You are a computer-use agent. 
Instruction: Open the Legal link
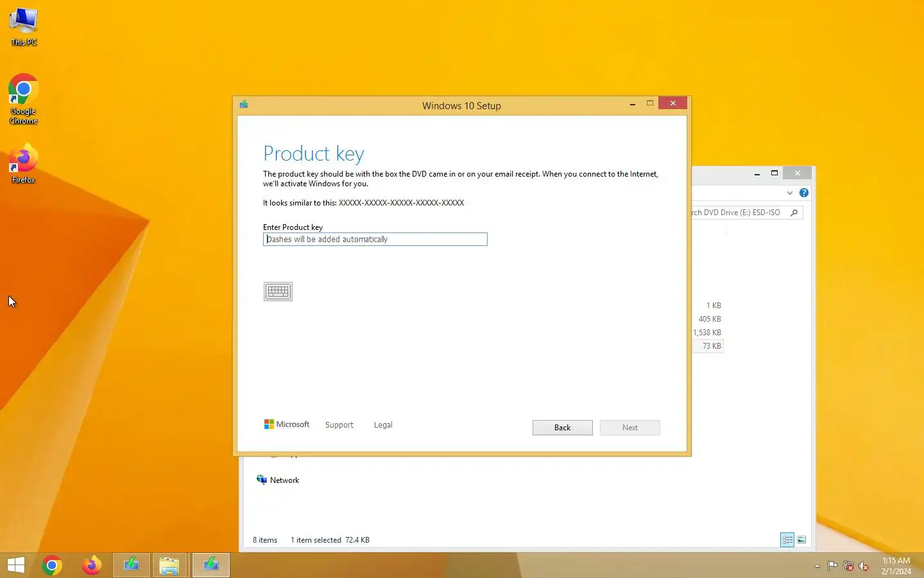click(383, 425)
